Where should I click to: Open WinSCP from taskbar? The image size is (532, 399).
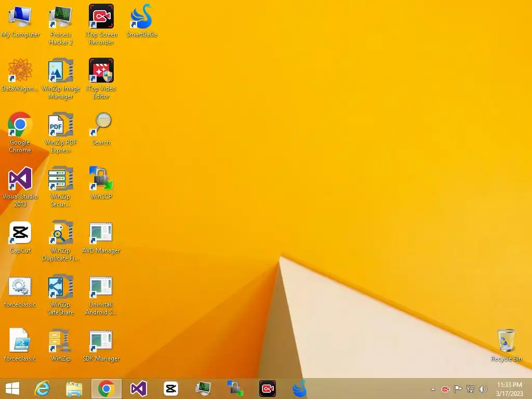pyautogui.click(x=235, y=389)
